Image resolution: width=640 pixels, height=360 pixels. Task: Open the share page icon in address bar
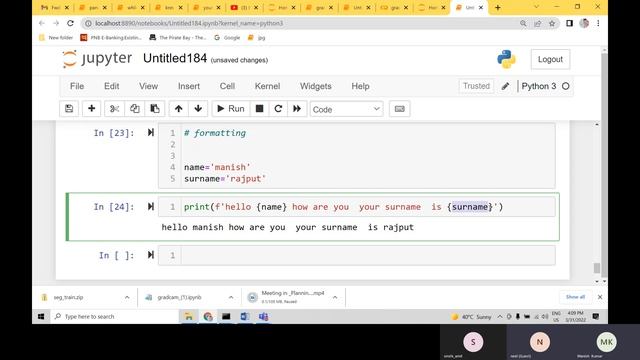(538, 23)
